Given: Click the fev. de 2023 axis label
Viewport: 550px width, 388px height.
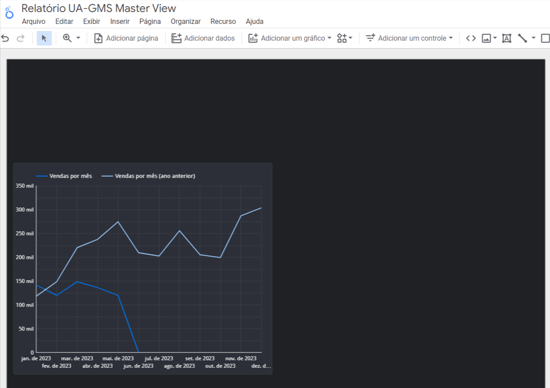Looking at the screenshot, I should click(56, 366).
